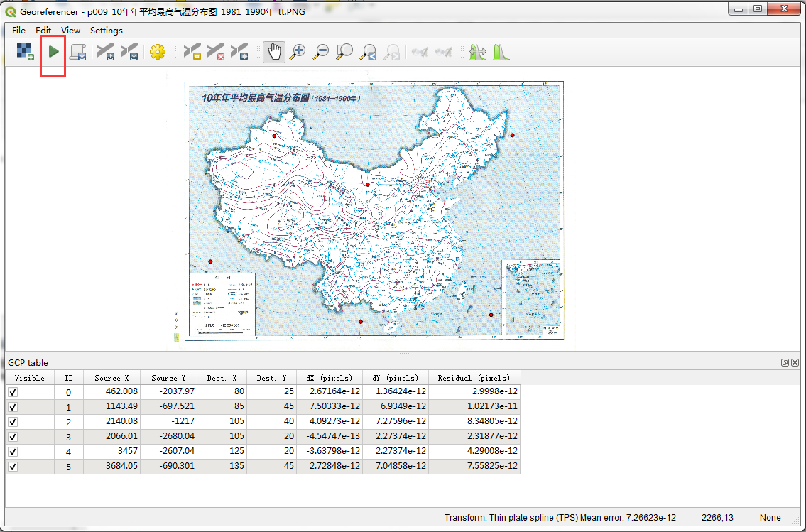Activate the Pan hand tool
806x532 pixels.
coord(274,52)
